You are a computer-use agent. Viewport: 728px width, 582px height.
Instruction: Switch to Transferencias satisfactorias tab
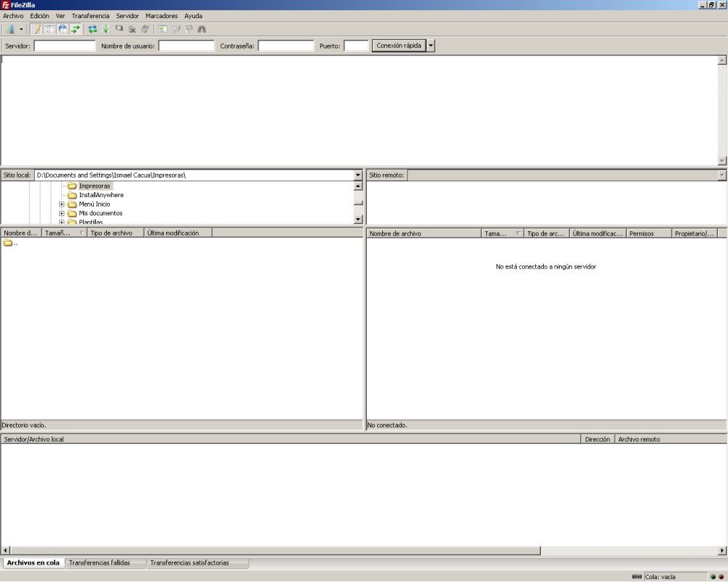point(197,563)
